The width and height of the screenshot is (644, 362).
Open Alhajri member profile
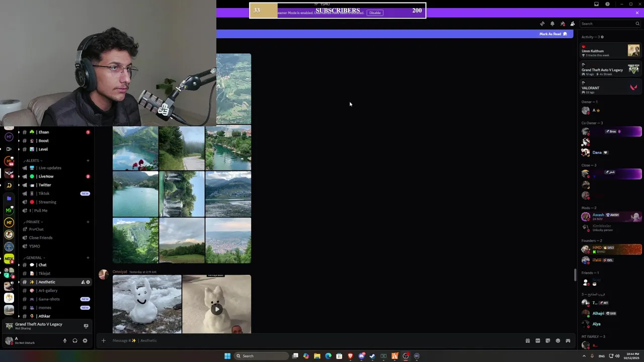pyautogui.click(x=610, y=313)
